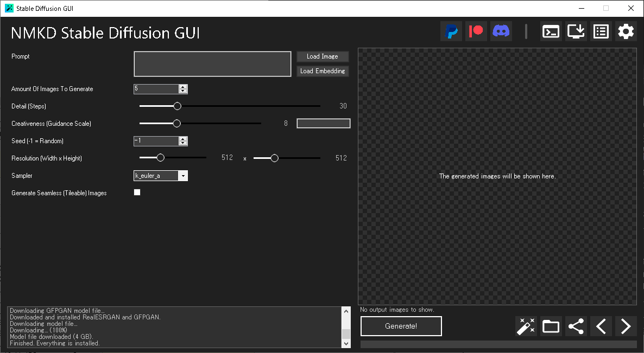Viewport: 644px width, 353px height.
Task: Click the share image icon
Action: point(576,326)
